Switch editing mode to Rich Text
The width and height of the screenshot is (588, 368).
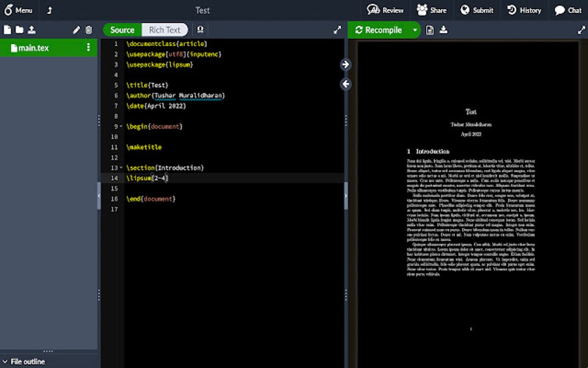point(165,29)
